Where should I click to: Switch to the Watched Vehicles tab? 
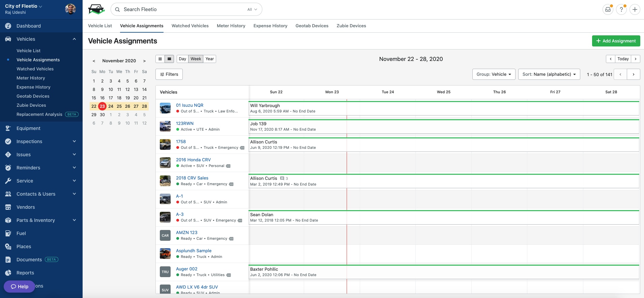190,26
